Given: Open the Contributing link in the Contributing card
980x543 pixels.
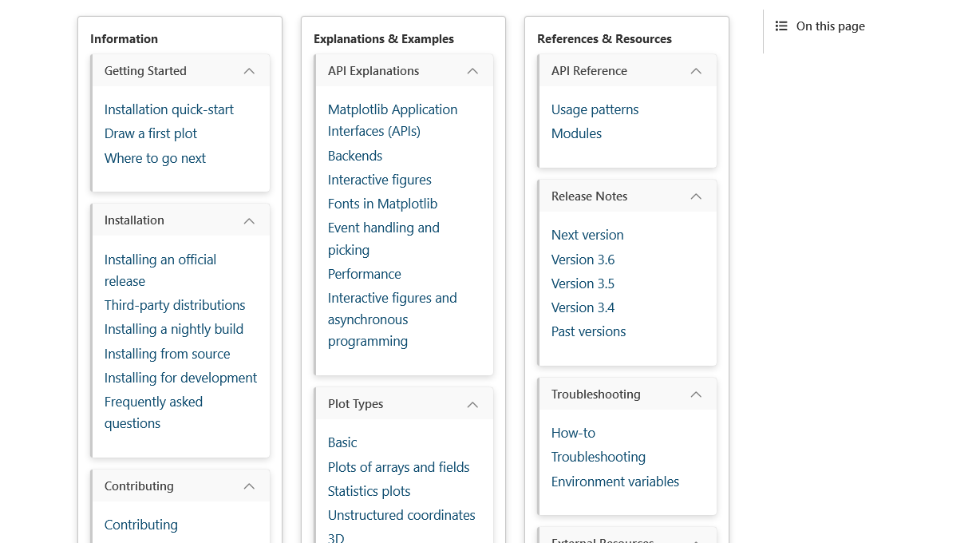Looking at the screenshot, I should [141, 525].
